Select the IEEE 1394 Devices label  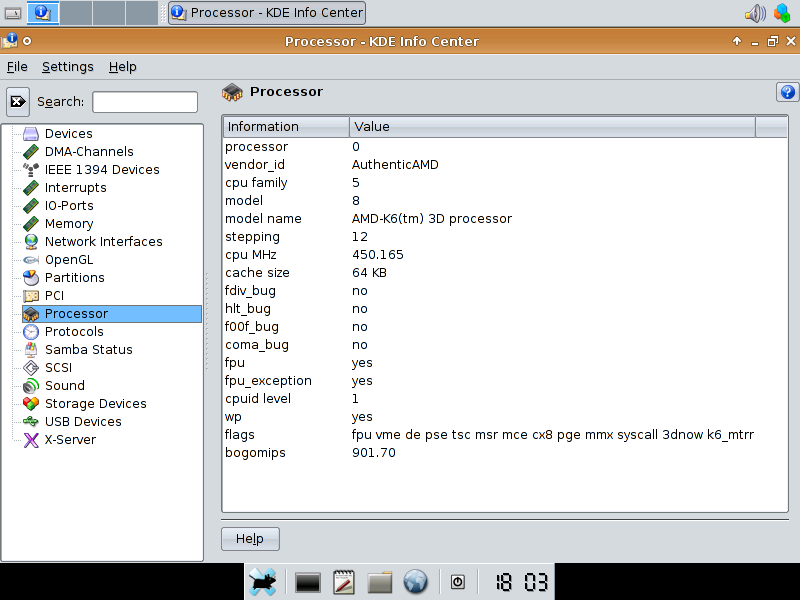click(x=102, y=169)
